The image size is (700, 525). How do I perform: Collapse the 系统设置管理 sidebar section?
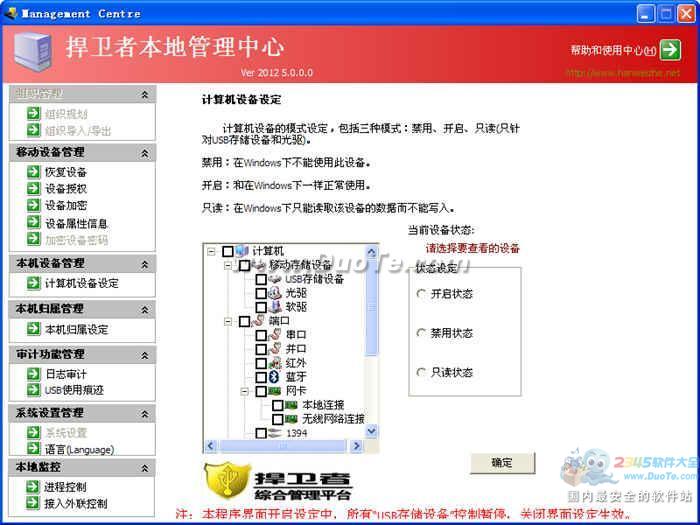pyautogui.click(x=145, y=414)
